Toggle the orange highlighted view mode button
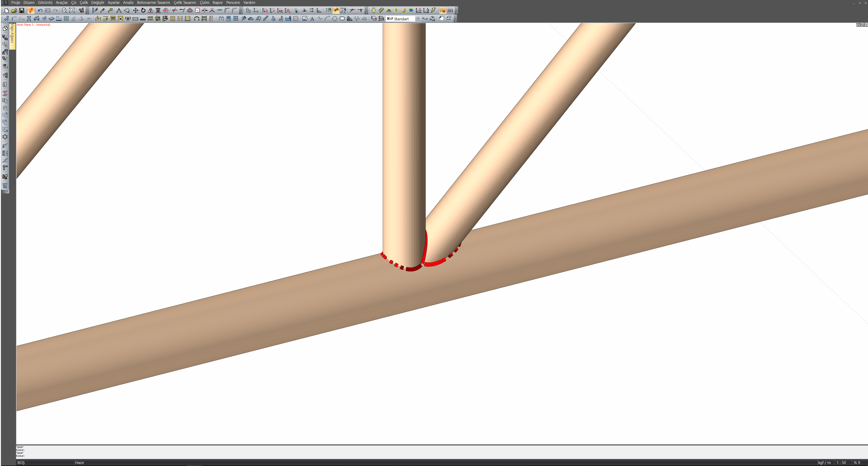 pos(442,10)
